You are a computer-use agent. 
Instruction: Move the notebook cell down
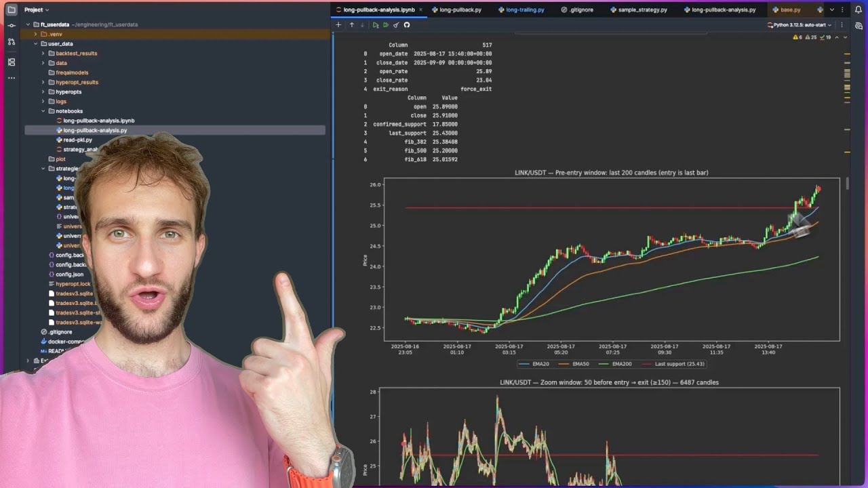click(362, 25)
